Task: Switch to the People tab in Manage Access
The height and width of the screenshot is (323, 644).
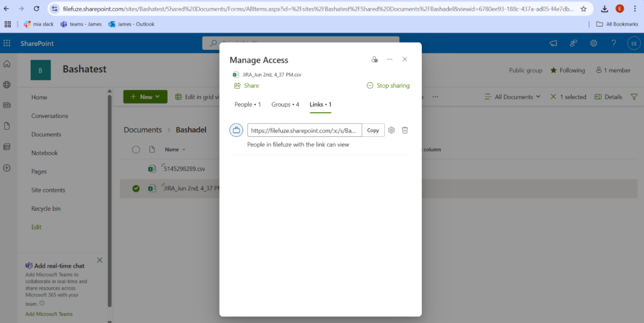Action: tap(247, 105)
